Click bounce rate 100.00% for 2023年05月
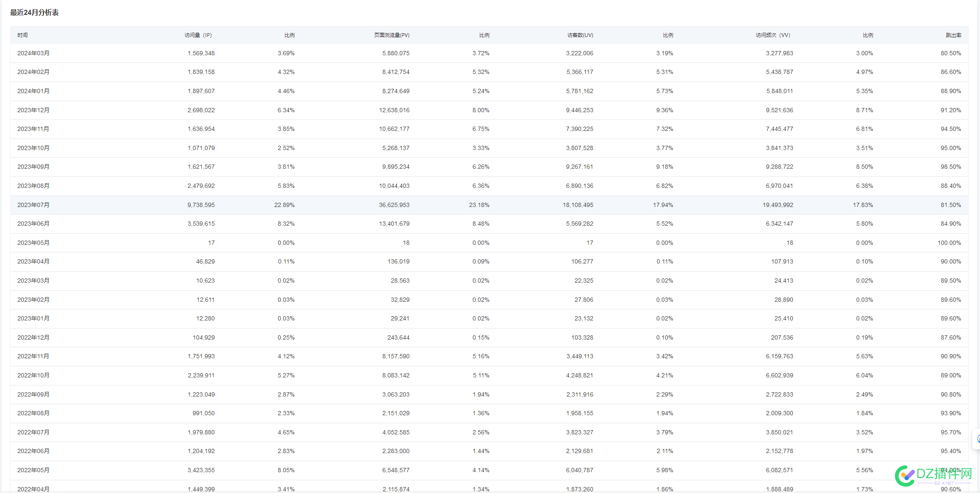 click(949, 243)
